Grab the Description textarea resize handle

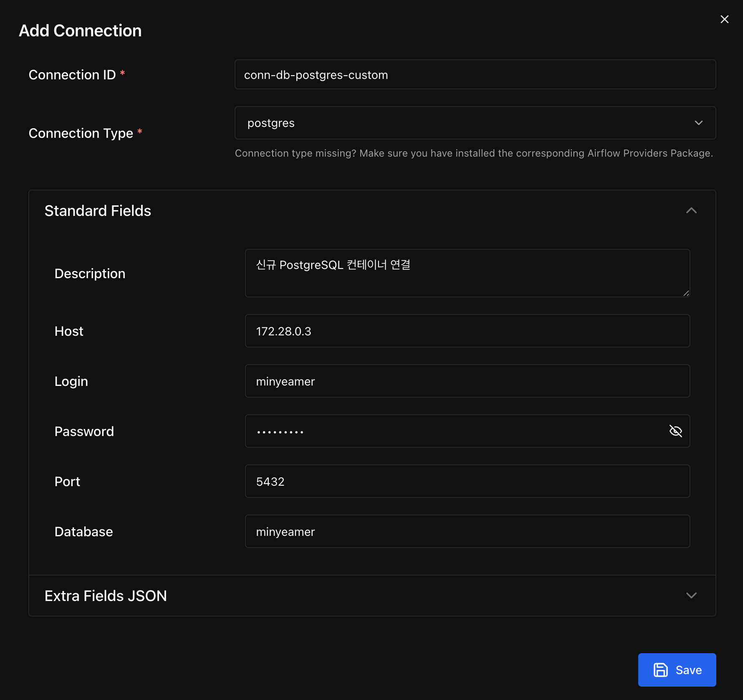686,293
